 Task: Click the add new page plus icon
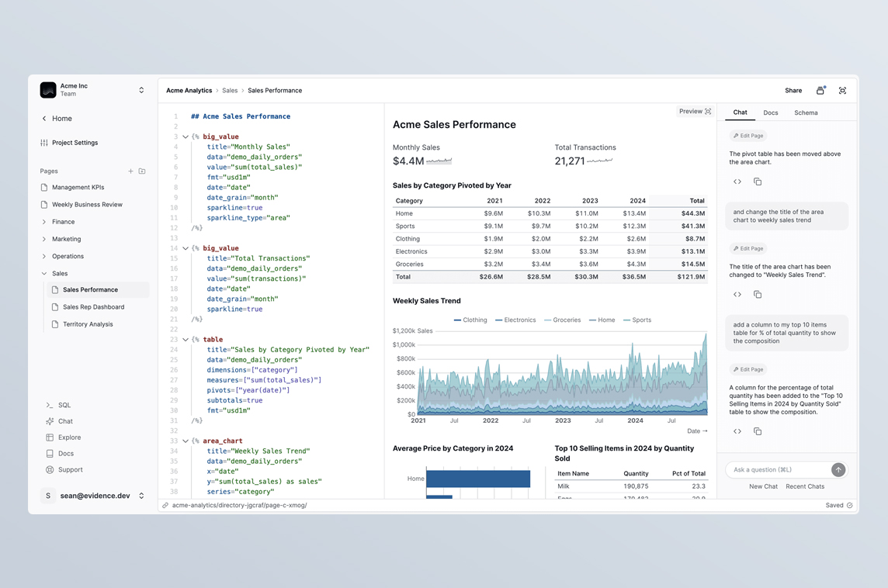tap(130, 171)
